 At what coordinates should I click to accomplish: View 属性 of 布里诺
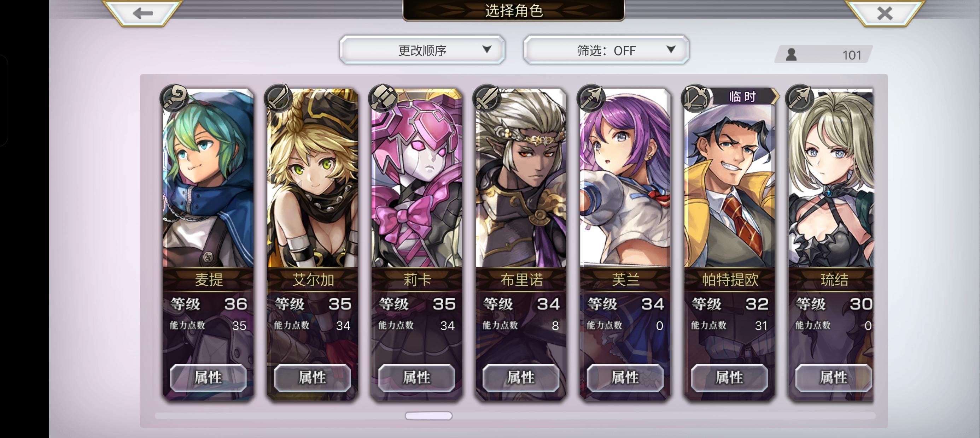[x=521, y=378]
